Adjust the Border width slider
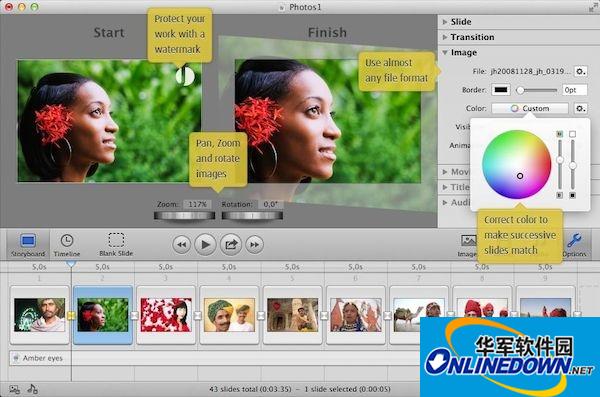This screenshot has width=600, height=397. click(536, 90)
